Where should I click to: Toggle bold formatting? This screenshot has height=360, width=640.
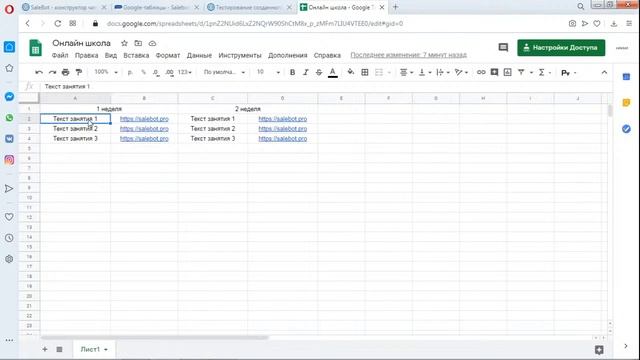click(x=292, y=72)
